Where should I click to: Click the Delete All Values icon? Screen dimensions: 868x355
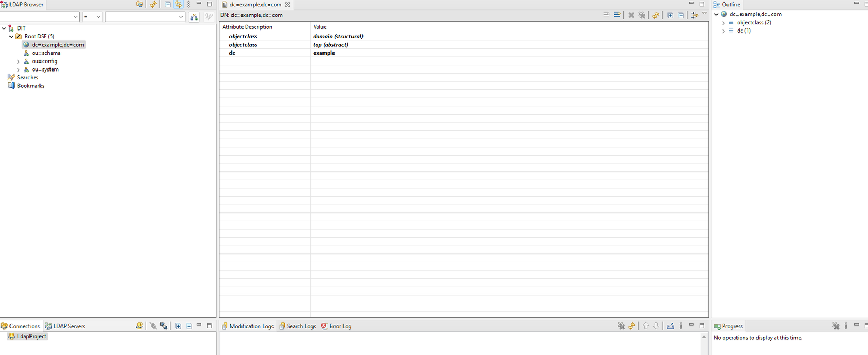tap(642, 15)
